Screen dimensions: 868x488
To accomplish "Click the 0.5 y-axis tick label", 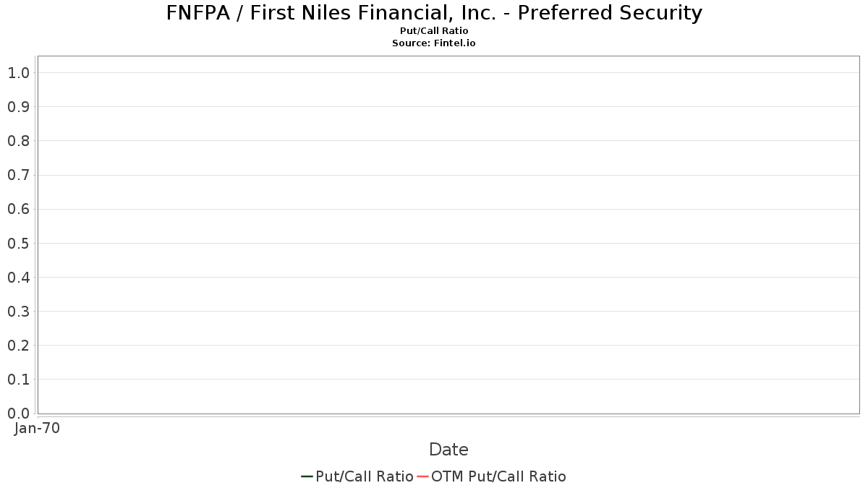I will (x=18, y=244).
